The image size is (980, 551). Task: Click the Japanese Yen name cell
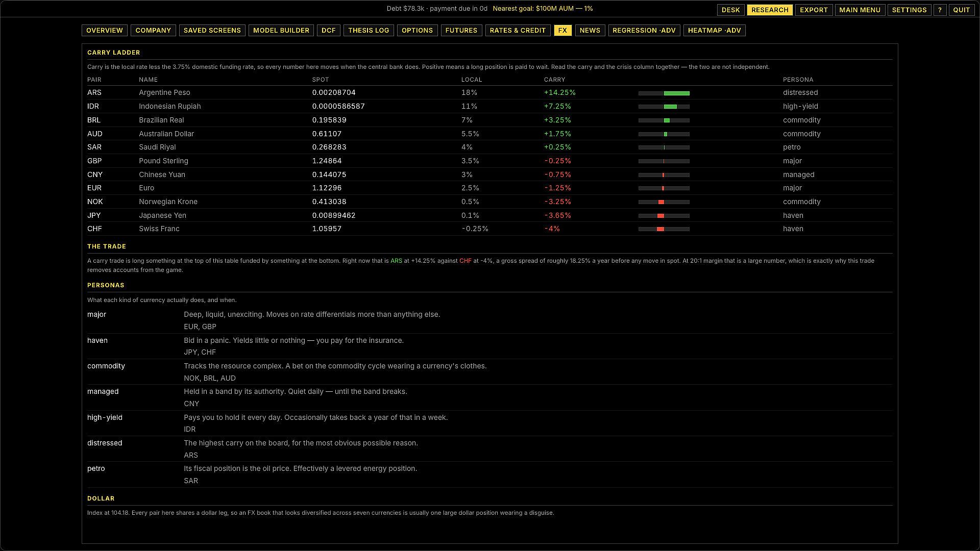coord(162,215)
